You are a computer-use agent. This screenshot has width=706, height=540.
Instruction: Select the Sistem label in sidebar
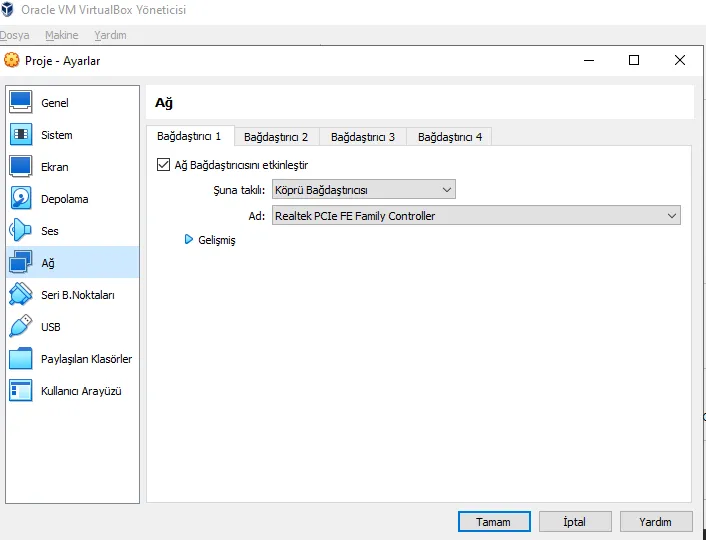point(57,135)
